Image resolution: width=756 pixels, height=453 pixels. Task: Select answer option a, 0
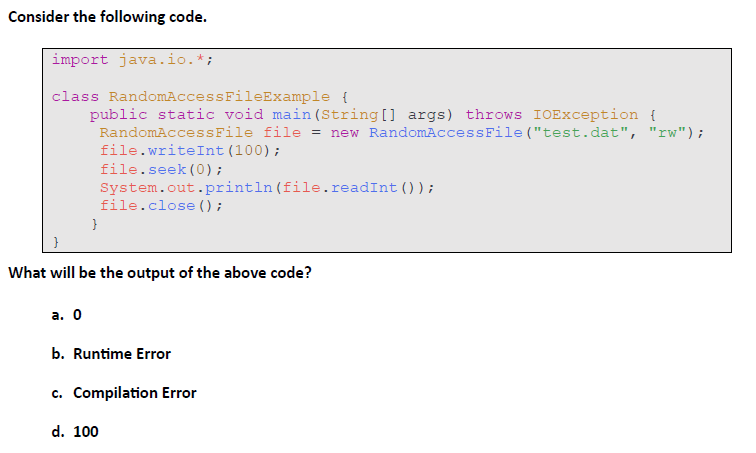click(65, 314)
